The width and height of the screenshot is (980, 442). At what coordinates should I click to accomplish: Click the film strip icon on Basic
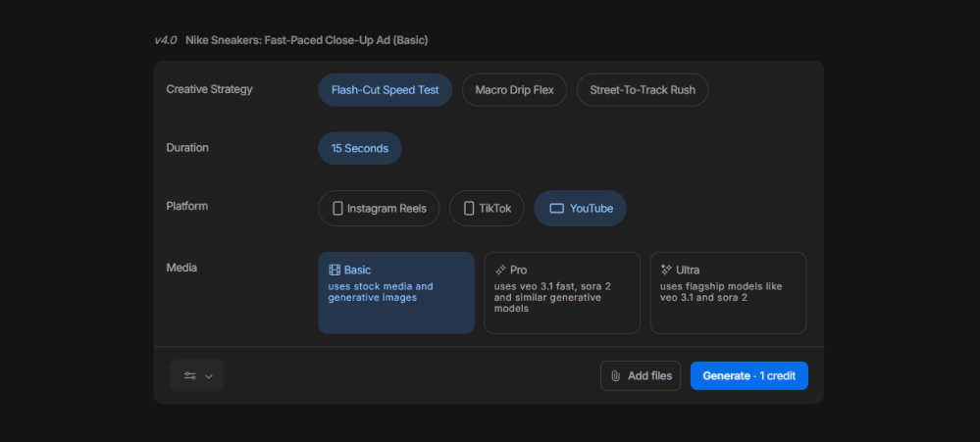(x=335, y=270)
